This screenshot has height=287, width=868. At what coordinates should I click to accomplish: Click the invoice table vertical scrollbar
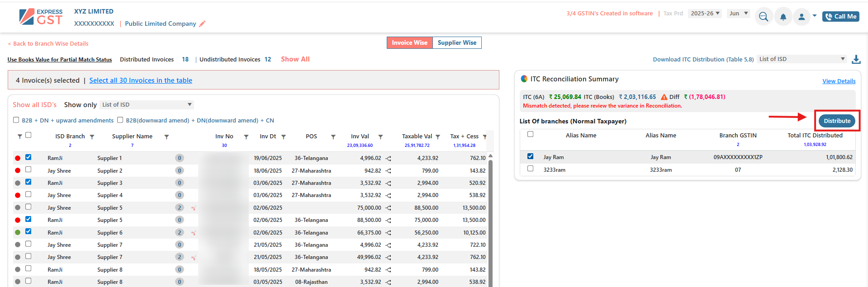pyautogui.click(x=491, y=217)
